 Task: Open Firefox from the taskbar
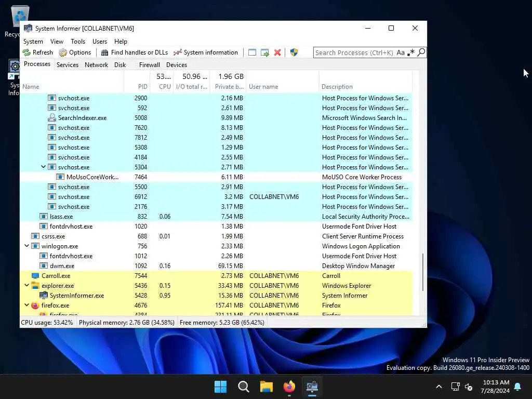[289, 387]
